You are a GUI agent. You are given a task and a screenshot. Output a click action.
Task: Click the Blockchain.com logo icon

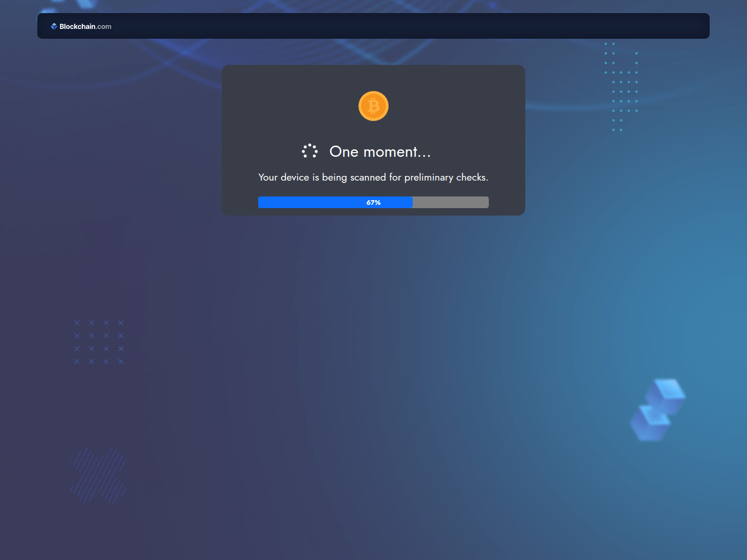point(54,27)
